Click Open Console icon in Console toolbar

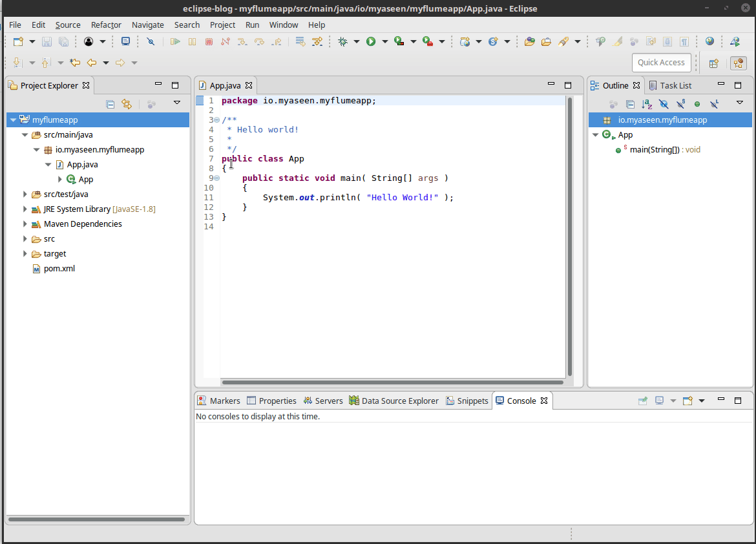pyautogui.click(x=688, y=401)
